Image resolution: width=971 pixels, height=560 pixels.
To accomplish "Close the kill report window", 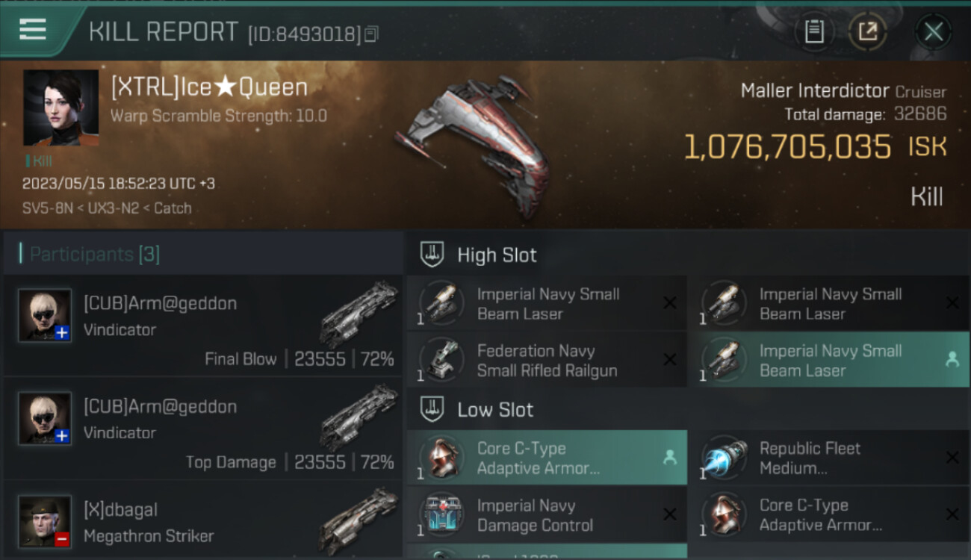I will pyautogui.click(x=933, y=32).
